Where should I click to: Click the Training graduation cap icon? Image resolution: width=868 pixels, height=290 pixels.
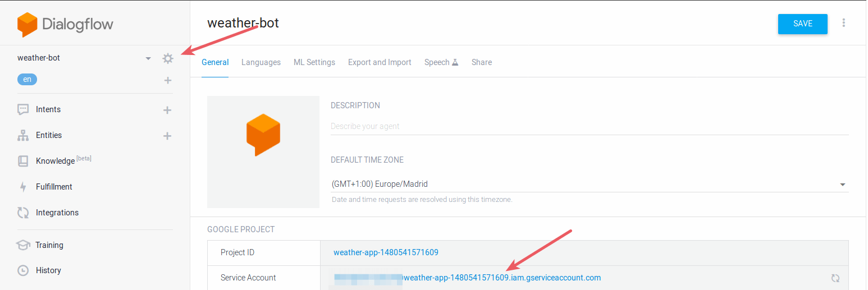click(x=23, y=245)
